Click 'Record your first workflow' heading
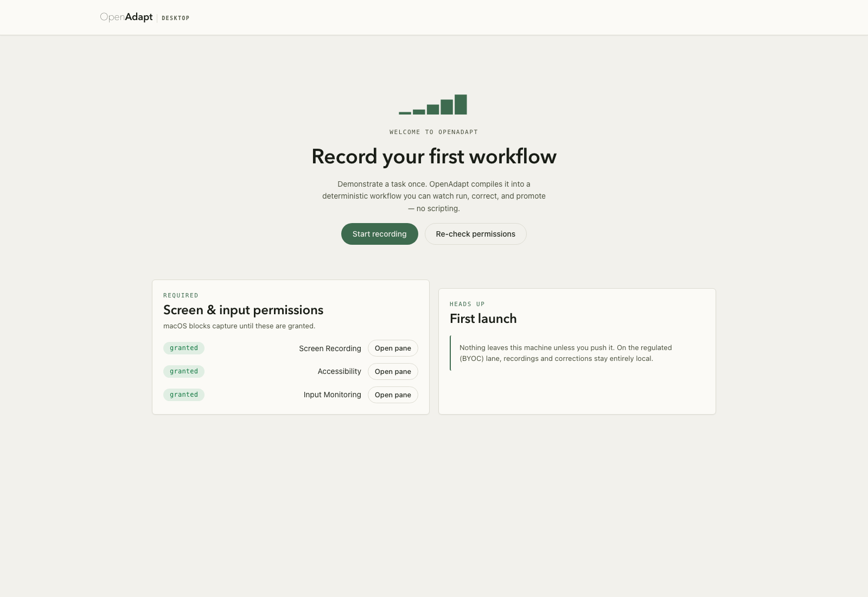The width and height of the screenshot is (868, 597). [434, 156]
